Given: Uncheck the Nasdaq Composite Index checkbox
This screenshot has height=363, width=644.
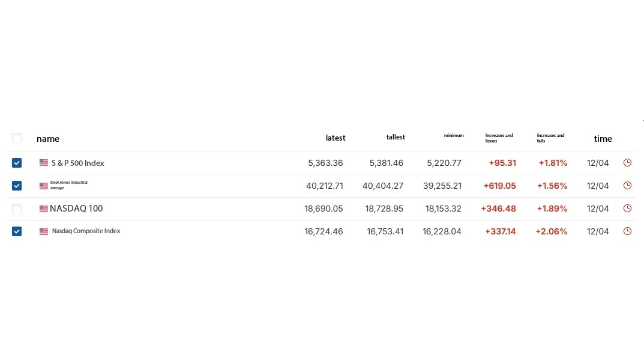Looking at the screenshot, I should 17,231.
